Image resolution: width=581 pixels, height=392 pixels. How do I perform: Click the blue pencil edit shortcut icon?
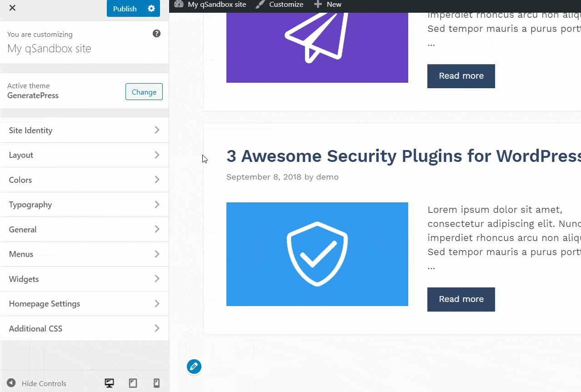(x=194, y=366)
